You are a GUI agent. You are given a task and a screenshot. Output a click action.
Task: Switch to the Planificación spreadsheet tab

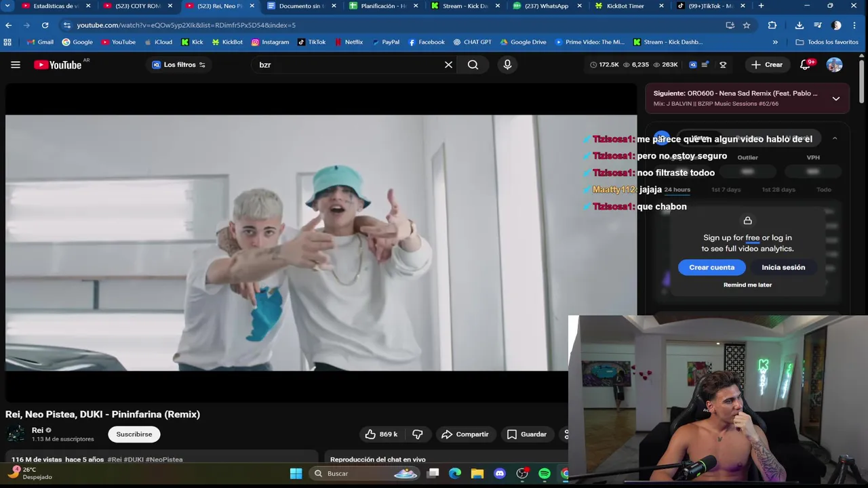tap(382, 6)
